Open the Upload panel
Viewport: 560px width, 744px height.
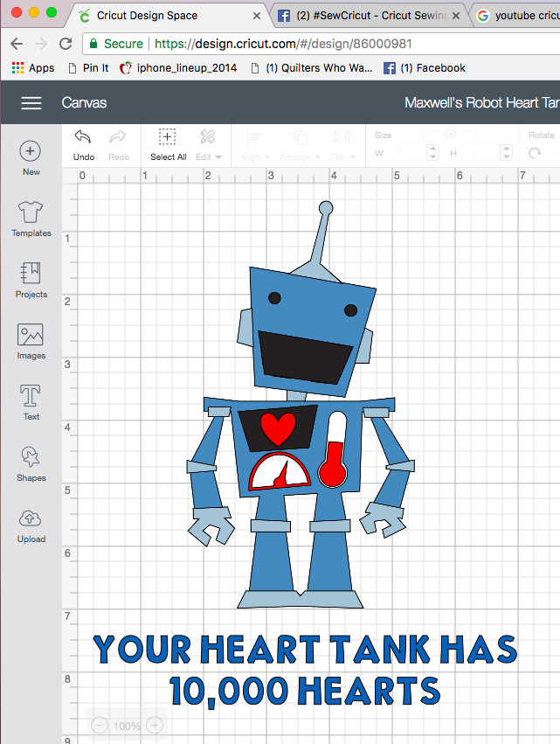click(x=31, y=525)
